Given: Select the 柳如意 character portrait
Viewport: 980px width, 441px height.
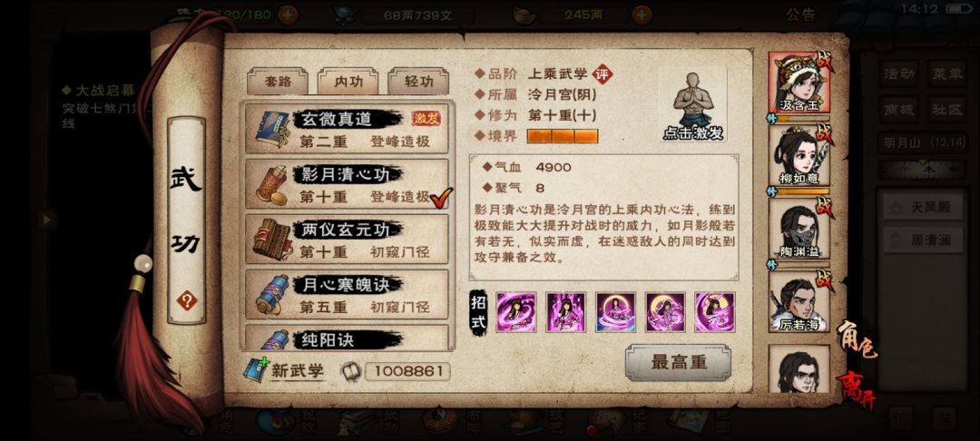Looking at the screenshot, I should [x=799, y=156].
